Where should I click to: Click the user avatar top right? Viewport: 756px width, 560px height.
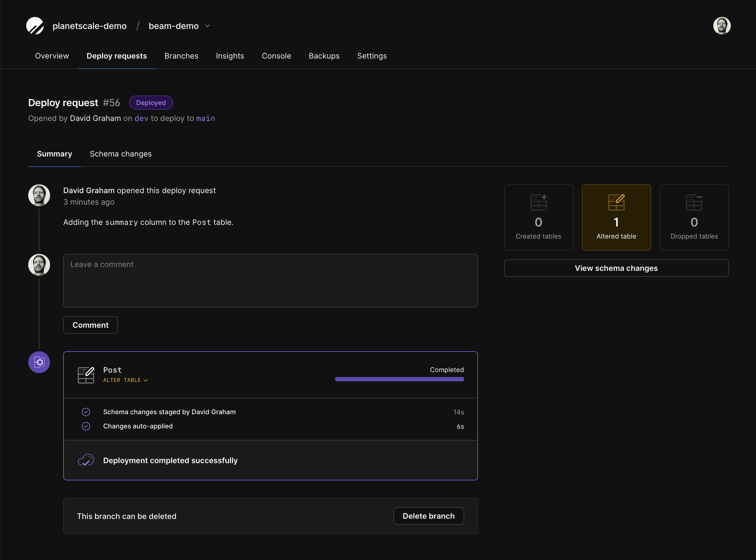coord(722,25)
